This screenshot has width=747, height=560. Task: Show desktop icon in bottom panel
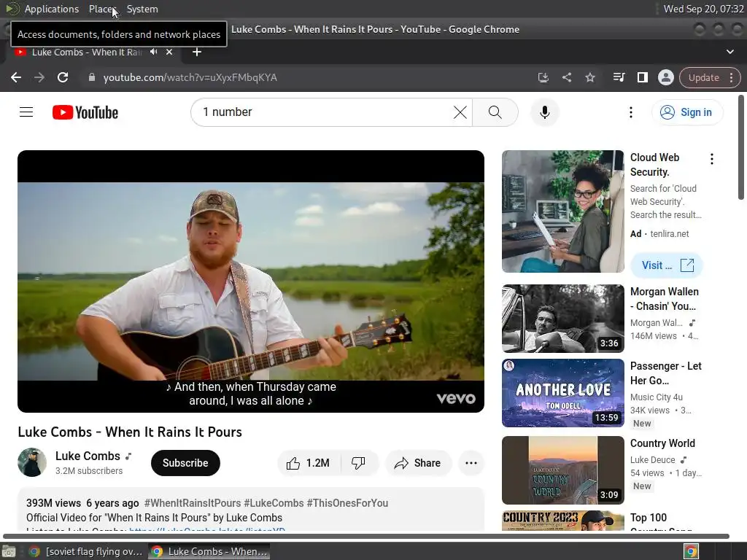pos(9,551)
